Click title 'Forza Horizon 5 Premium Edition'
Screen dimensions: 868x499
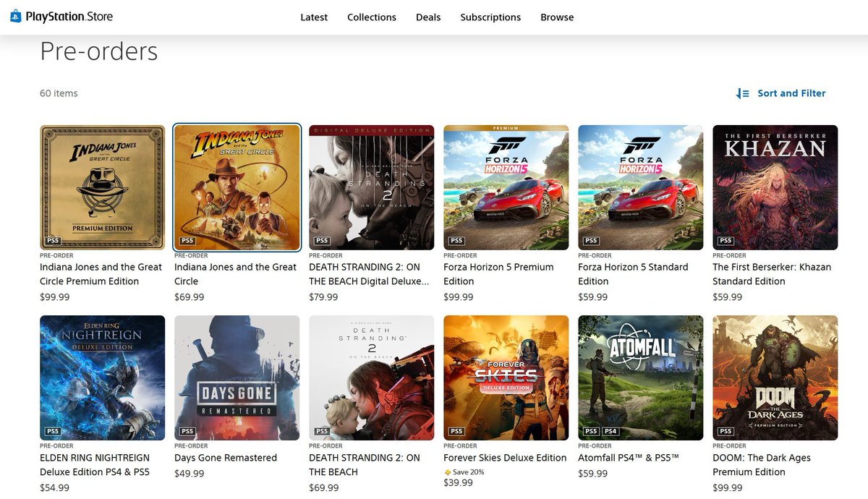[498, 274]
